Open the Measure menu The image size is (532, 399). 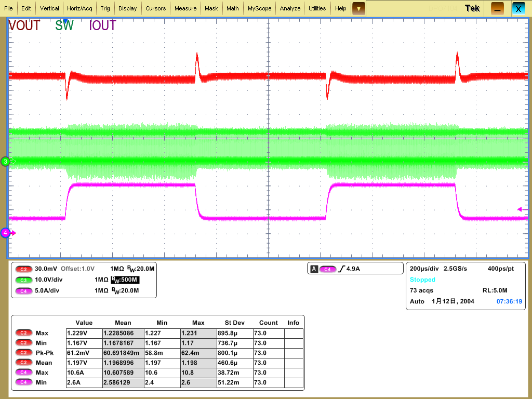pos(187,8)
